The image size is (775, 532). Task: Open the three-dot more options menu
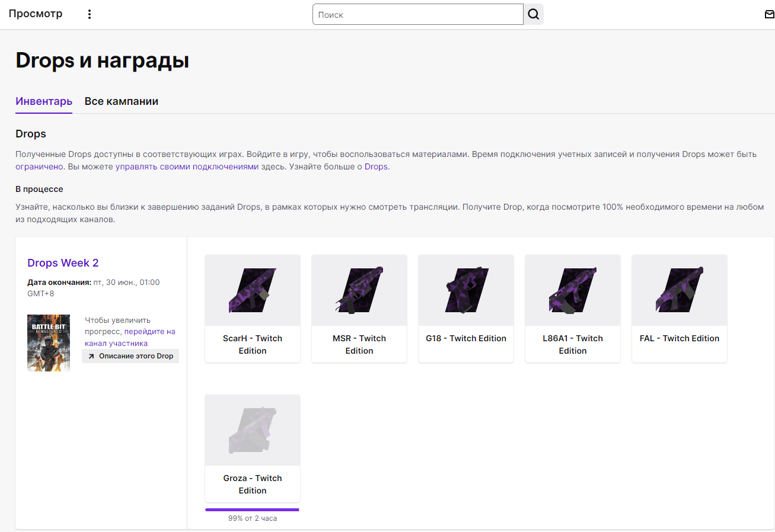tap(90, 14)
